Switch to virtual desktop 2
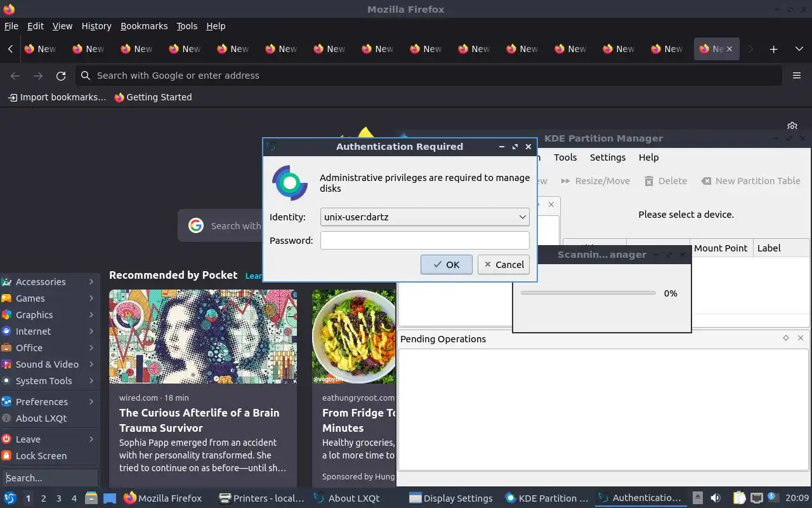Viewport: 812px width, 508px height. 43,498
